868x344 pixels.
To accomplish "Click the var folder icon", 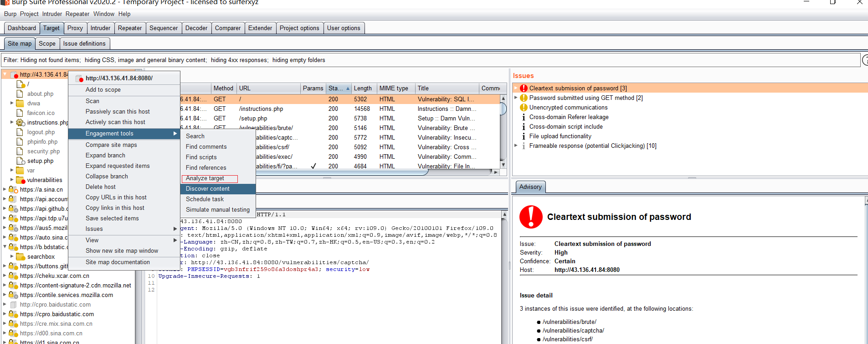I will click(x=20, y=170).
